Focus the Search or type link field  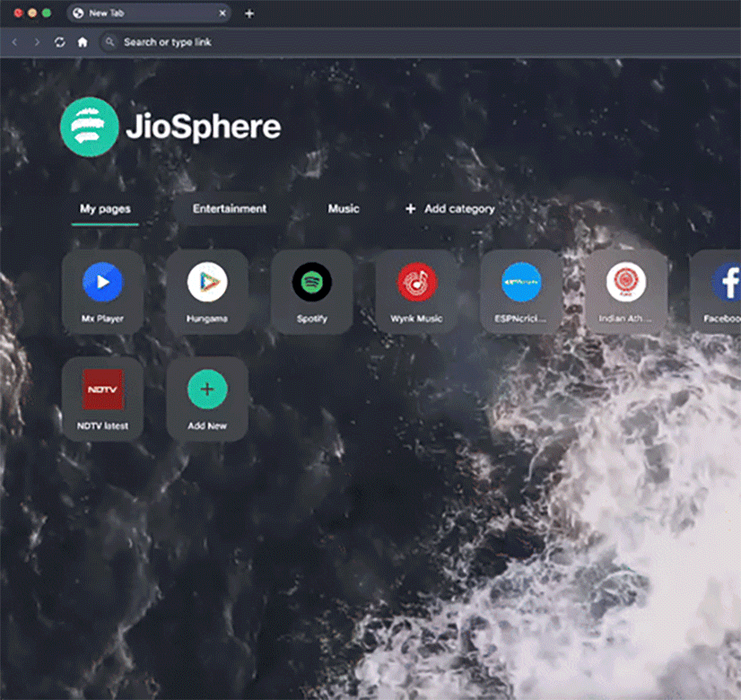(421, 42)
